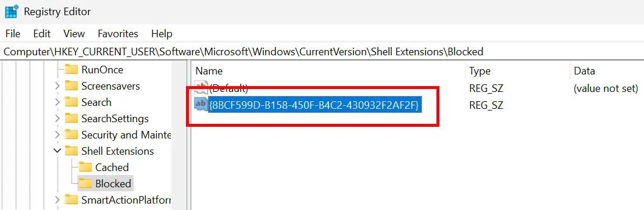Expand the Screensavers key

[58, 86]
